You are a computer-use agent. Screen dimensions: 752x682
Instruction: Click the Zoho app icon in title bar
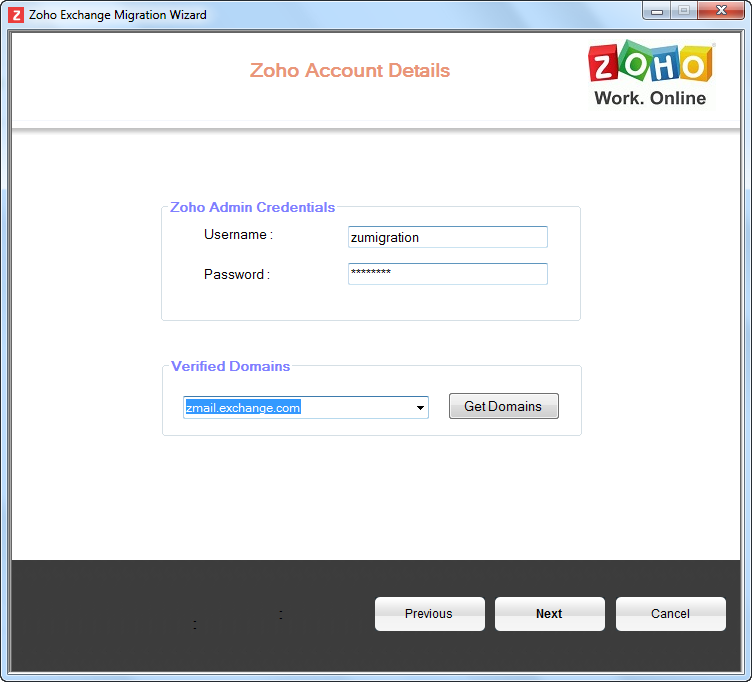[x=16, y=15]
